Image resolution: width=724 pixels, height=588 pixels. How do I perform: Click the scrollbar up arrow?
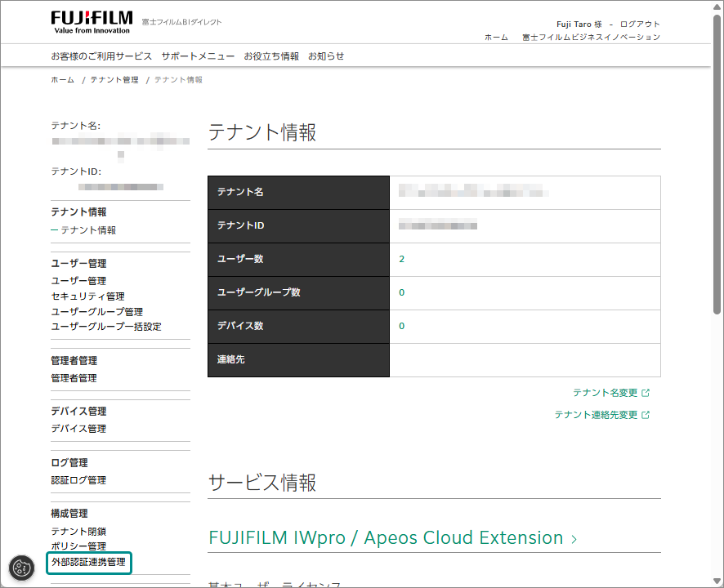[x=717, y=7]
